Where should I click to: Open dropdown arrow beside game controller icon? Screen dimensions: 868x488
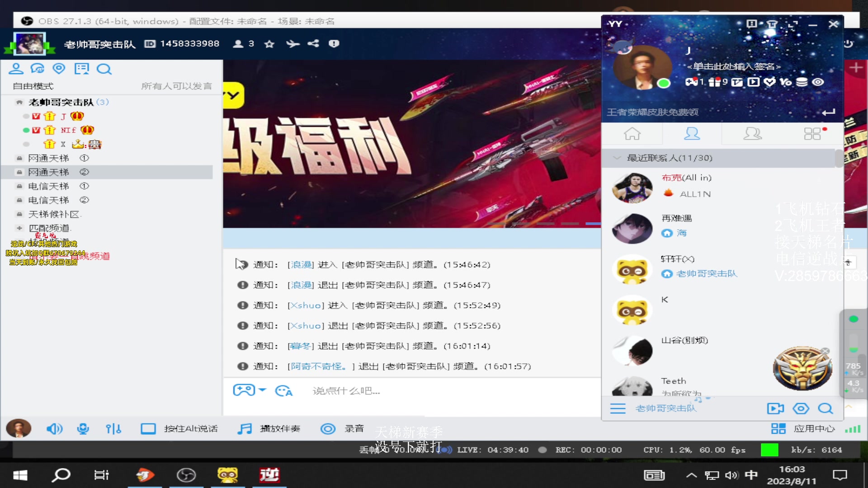pyautogui.click(x=263, y=390)
